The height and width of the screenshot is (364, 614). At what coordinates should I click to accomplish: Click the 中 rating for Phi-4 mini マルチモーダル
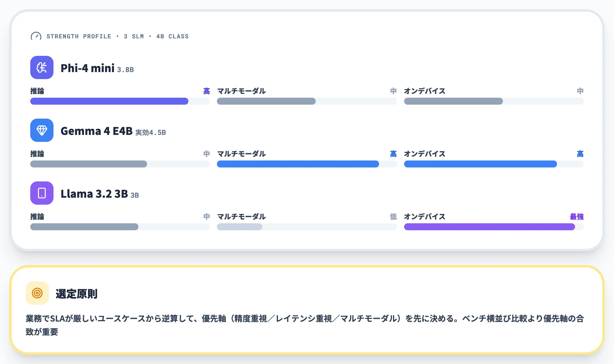click(x=393, y=91)
